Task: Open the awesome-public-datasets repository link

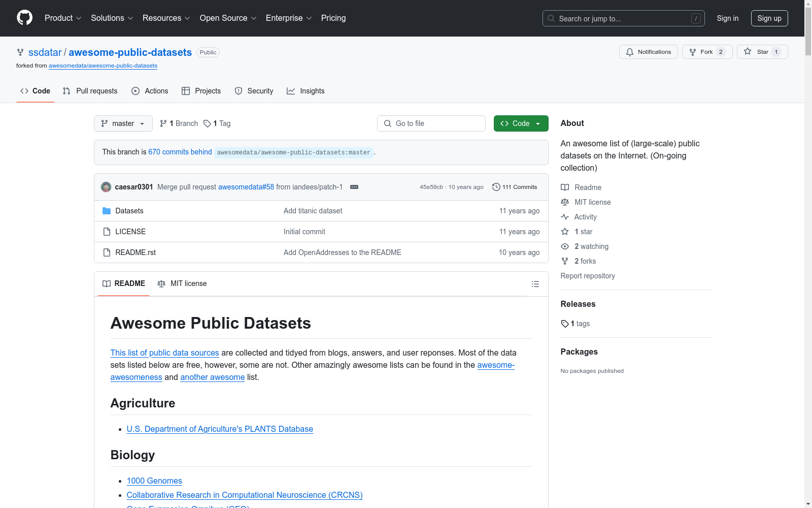Action: tap(130, 52)
